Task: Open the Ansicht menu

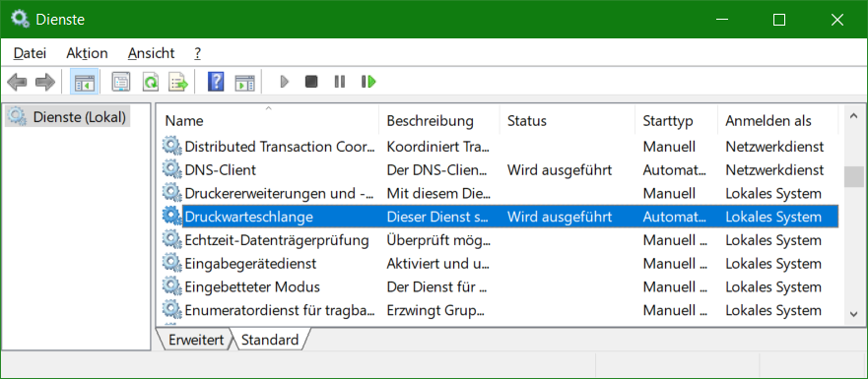Action: (x=151, y=53)
